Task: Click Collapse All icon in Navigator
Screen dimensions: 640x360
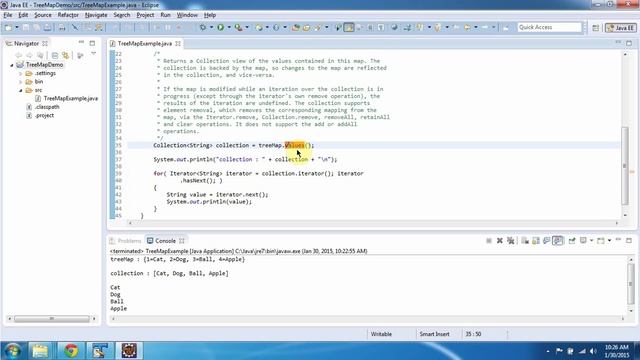Action: click(55, 55)
